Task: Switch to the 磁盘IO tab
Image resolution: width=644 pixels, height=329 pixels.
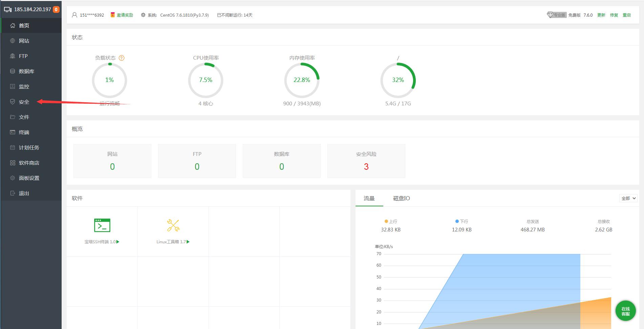Action: coord(401,198)
